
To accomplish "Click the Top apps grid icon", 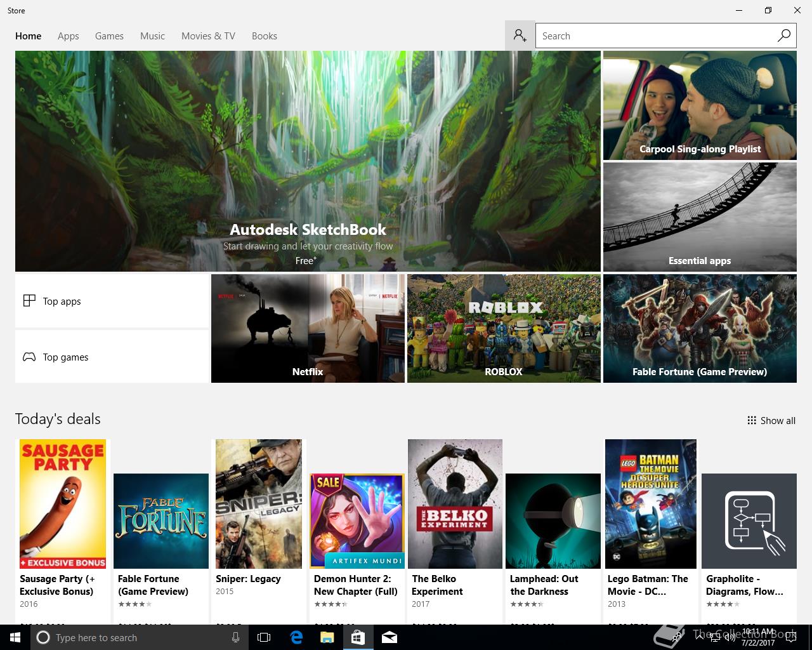I will 29,301.
